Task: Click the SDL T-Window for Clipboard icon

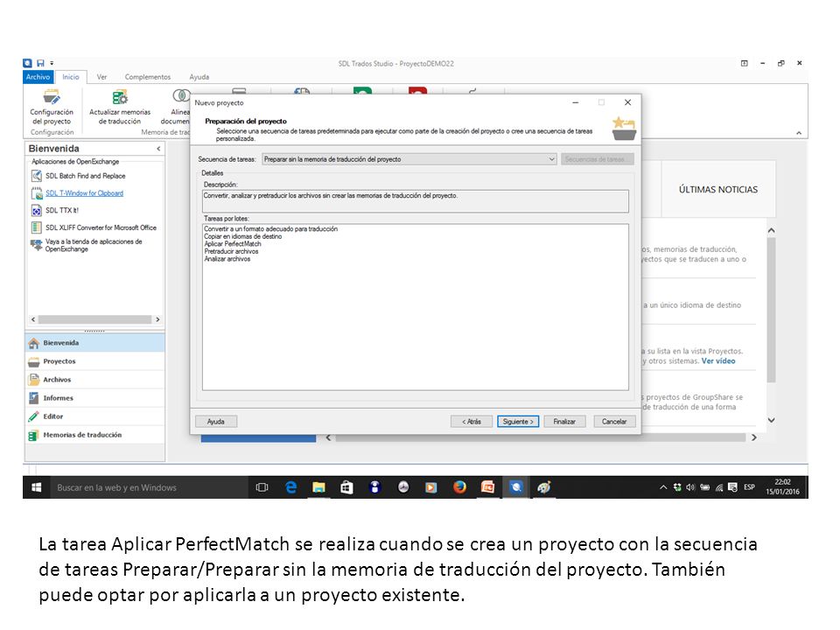Action: [37, 193]
